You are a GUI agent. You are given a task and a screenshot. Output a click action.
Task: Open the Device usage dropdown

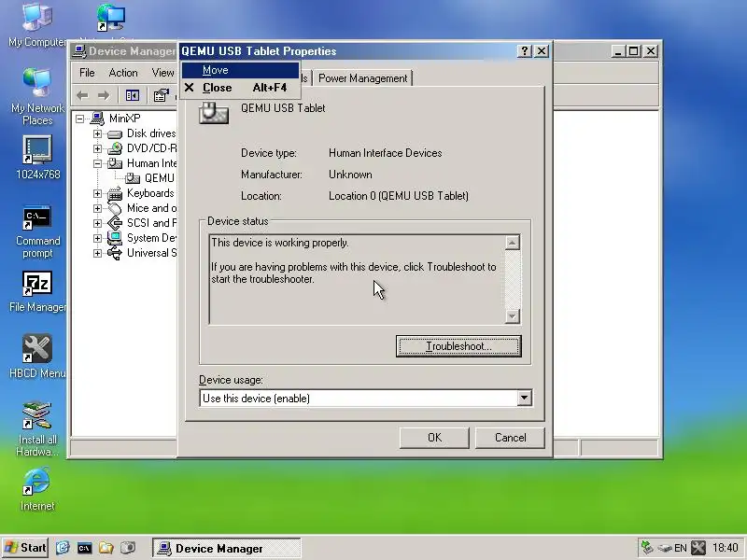click(524, 398)
